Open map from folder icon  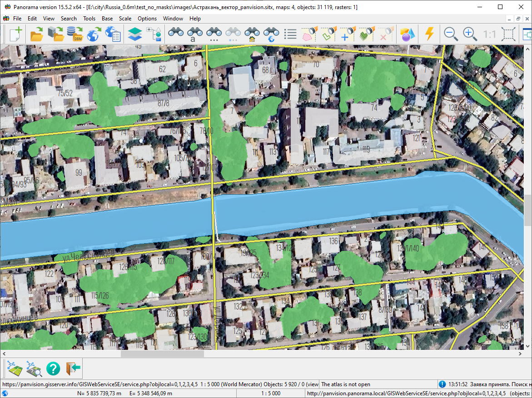37,34
